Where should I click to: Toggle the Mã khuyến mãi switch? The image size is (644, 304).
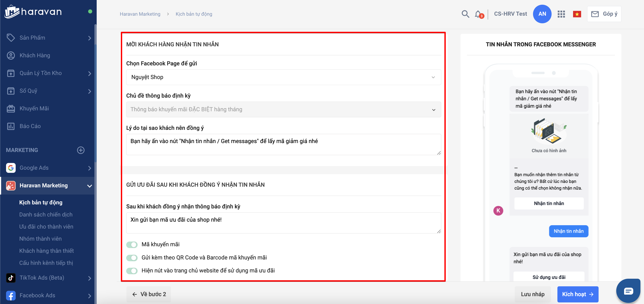point(132,244)
